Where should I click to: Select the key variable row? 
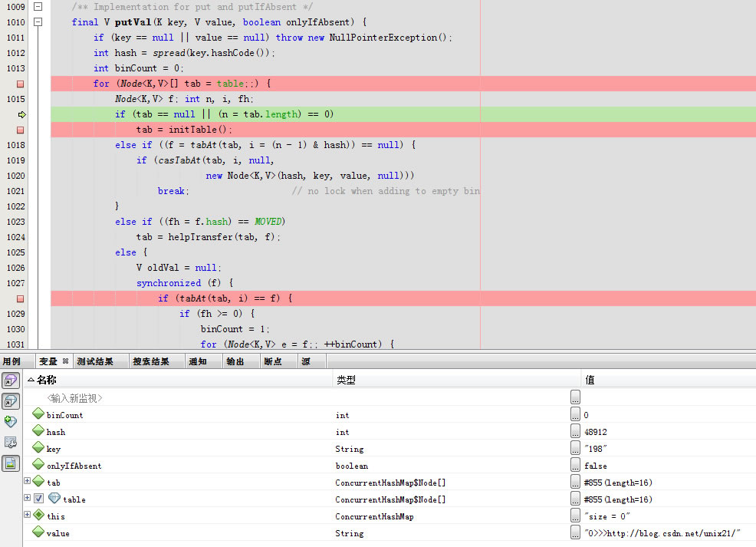tap(390, 449)
